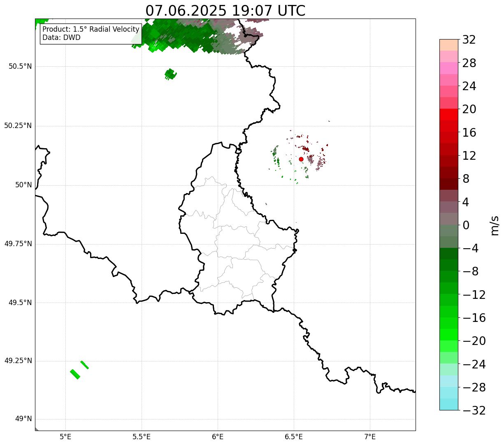Click the colorbar tick label 24
This screenshot has height=445, width=504.
pyautogui.click(x=469, y=86)
